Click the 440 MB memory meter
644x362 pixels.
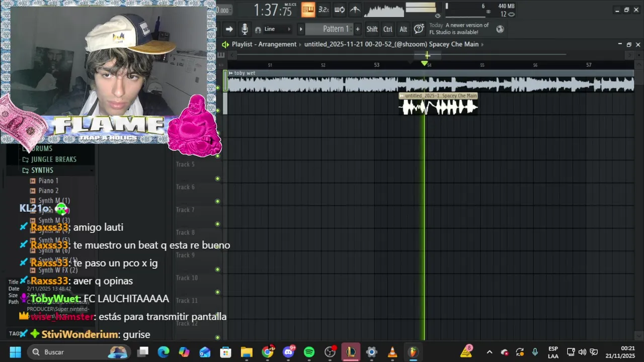tap(506, 6)
